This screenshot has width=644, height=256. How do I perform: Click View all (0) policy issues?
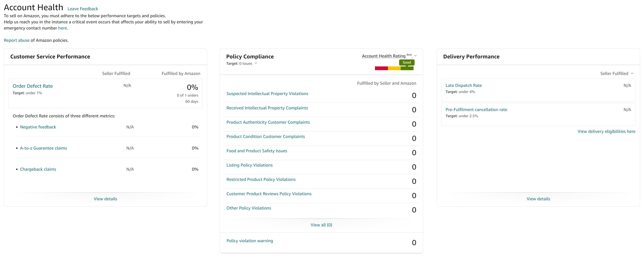(321, 225)
